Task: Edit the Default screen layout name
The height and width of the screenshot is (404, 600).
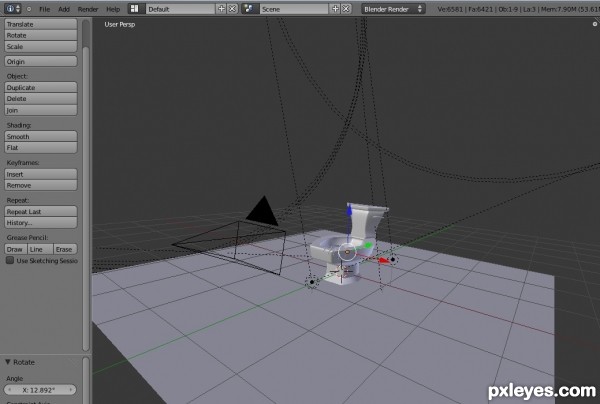Action: click(x=180, y=9)
